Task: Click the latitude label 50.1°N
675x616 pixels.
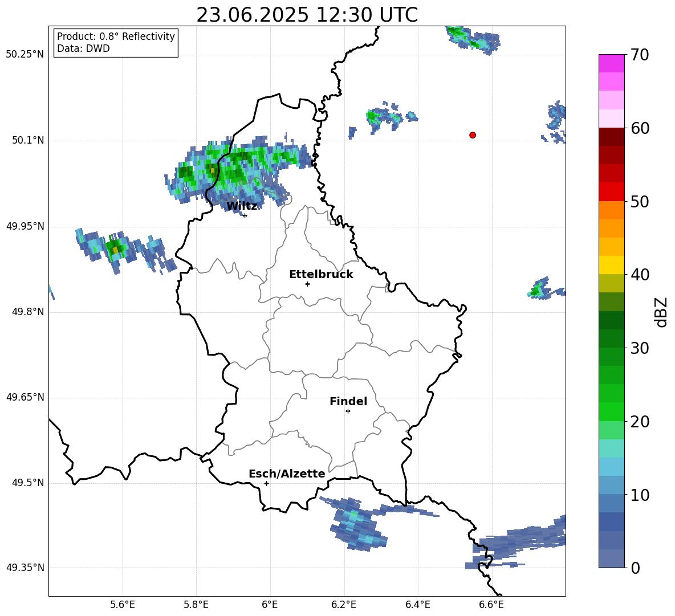Action: coord(28,141)
